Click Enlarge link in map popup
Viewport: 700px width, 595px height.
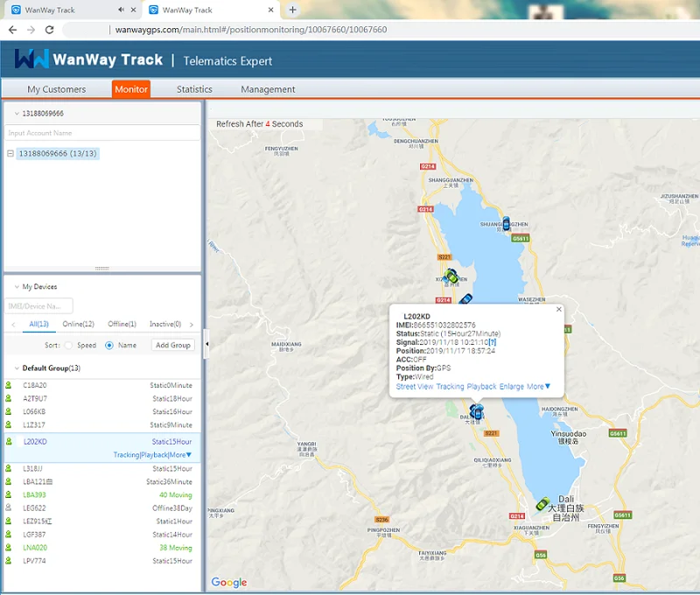[x=512, y=387]
